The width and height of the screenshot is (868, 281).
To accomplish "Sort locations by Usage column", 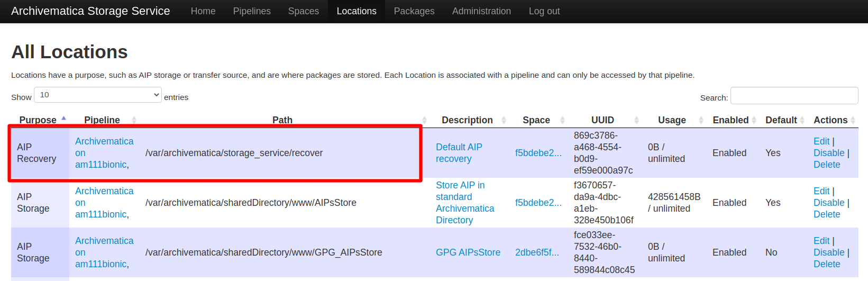I will 701,120.
